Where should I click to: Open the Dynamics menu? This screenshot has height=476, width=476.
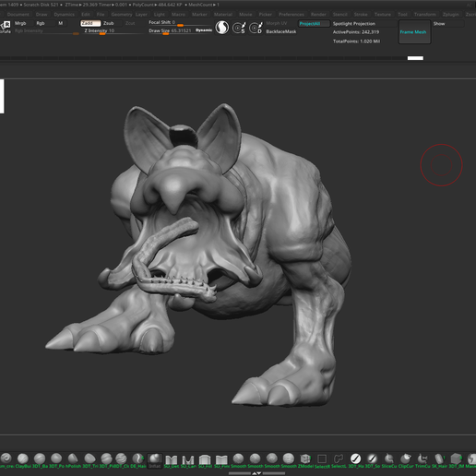click(x=65, y=15)
